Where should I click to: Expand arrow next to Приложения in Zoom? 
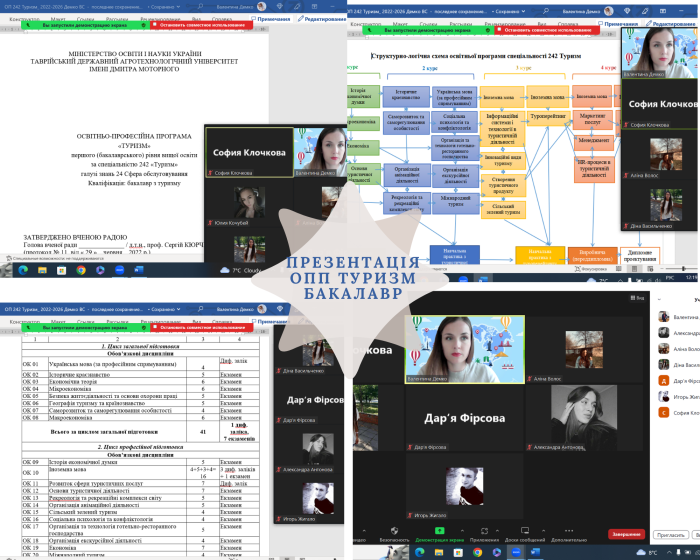497,531
